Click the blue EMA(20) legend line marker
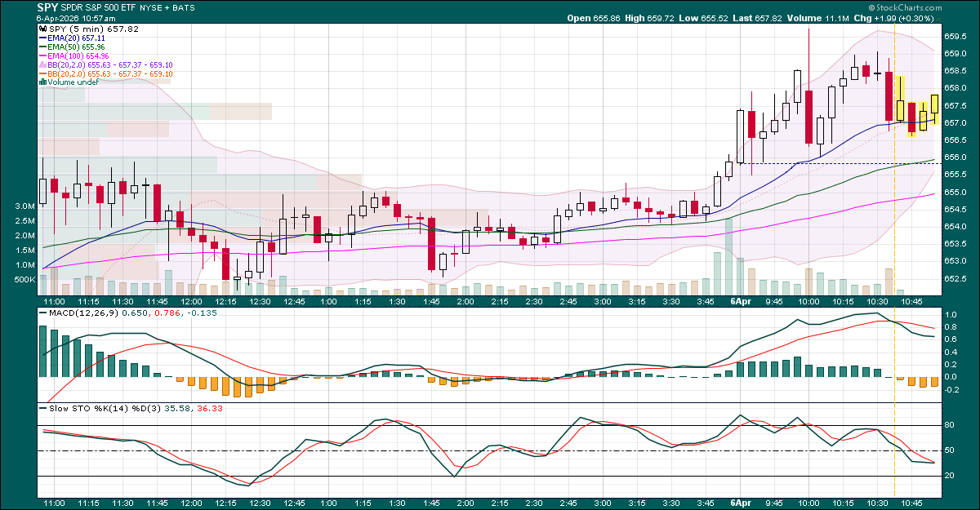This screenshot has height=510, width=980. [x=42, y=38]
